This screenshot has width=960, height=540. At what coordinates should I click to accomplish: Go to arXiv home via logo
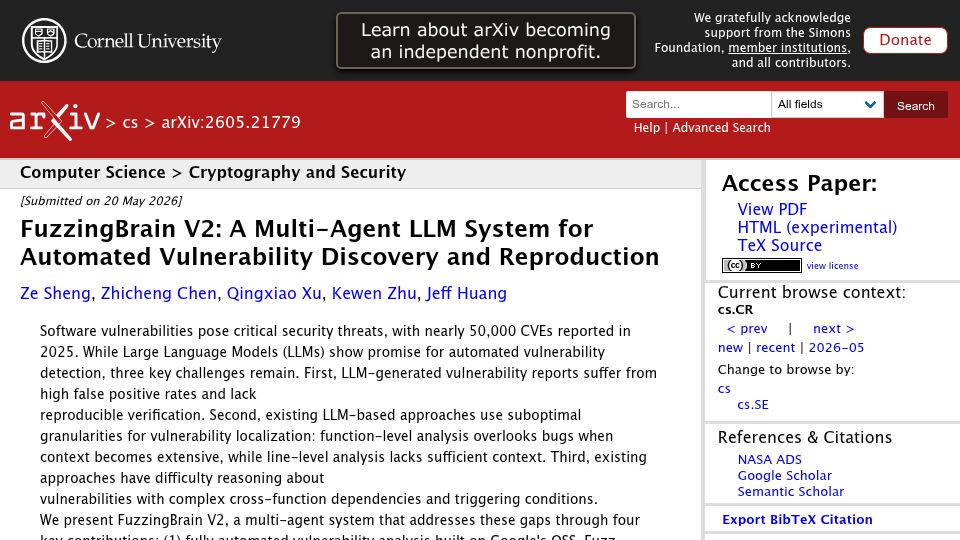pyautogui.click(x=54, y=121)
